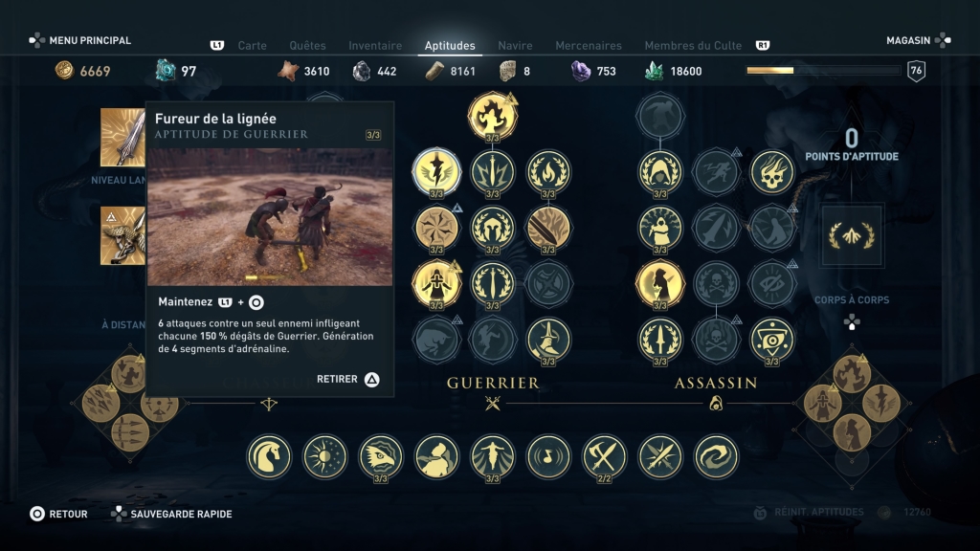Select the crossed axe and sword ability
Image resolution: width=980 pixels, height=551 pixels.
coord(604,456)
